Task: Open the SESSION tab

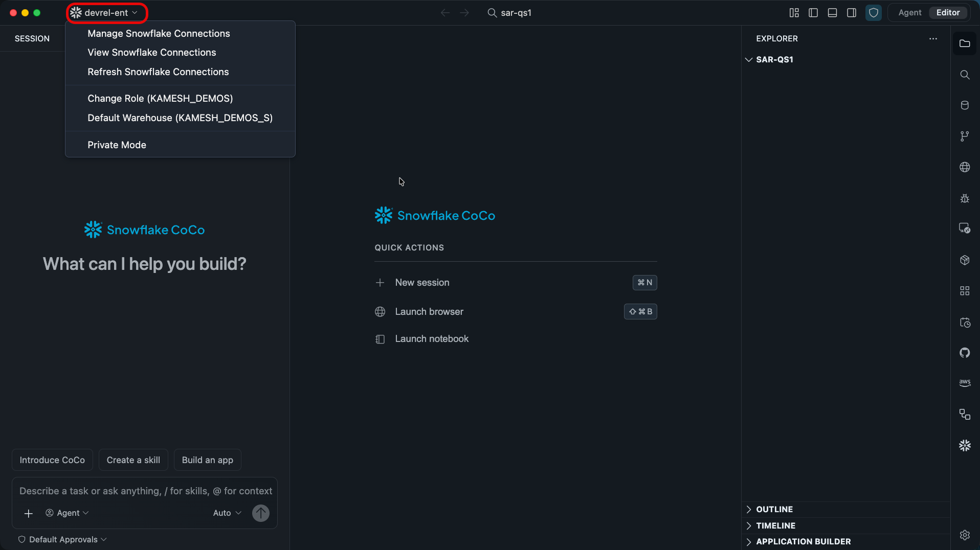Action: click(32, 38)
